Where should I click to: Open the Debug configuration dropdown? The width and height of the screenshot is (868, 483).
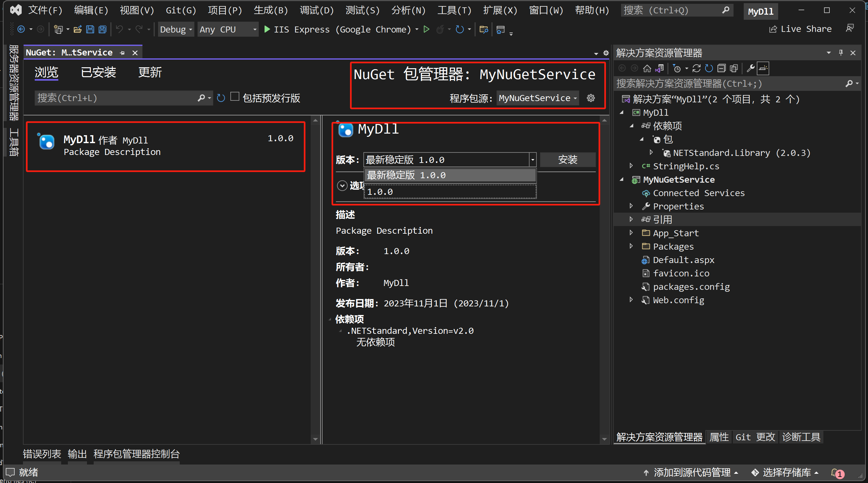(176, 29)
